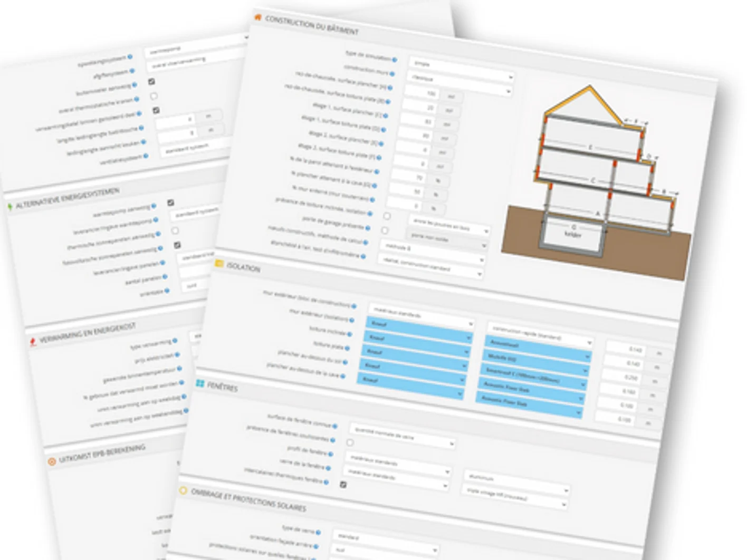Check thermische zonnepanelen aanwezig in the back form

[x=175, y=231]
